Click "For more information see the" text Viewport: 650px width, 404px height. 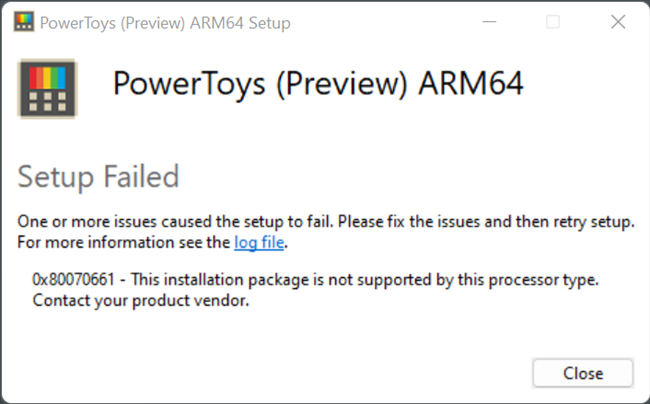[125, 242]
